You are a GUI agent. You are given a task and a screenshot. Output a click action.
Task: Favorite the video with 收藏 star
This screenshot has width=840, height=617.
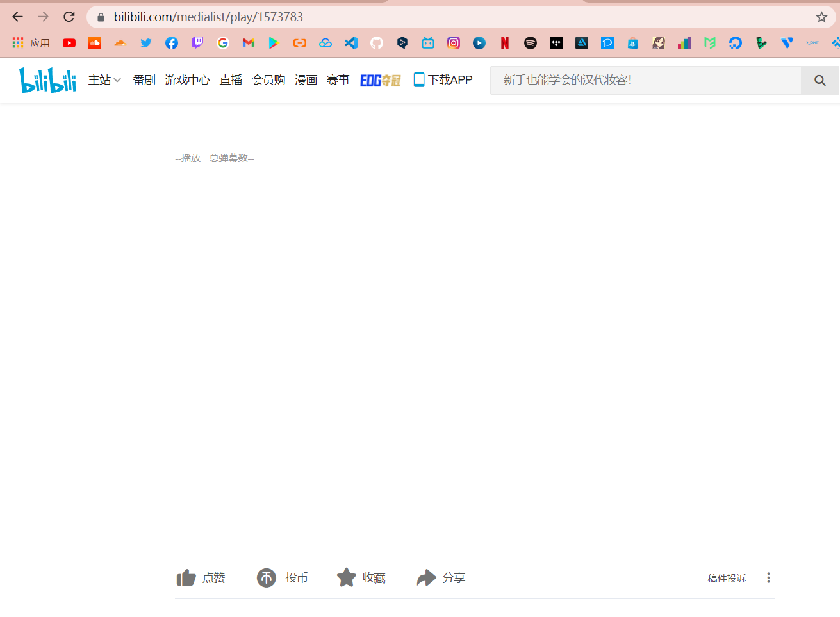click(x=361, y=578)
